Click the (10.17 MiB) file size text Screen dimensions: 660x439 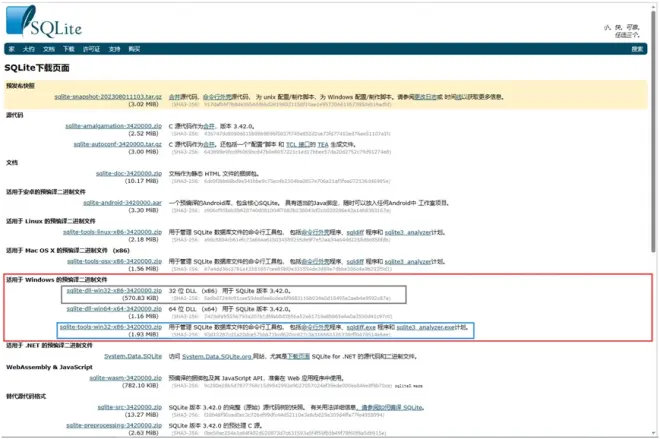141,181
